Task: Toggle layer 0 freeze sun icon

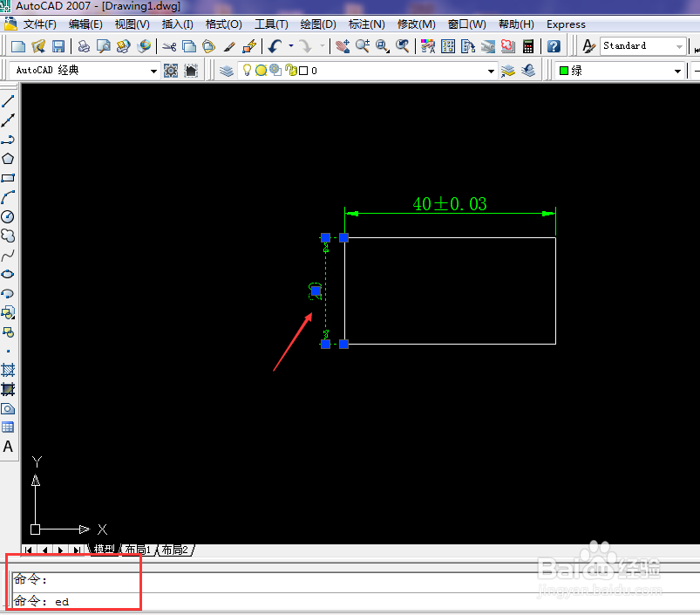Action: coord(262,70)
